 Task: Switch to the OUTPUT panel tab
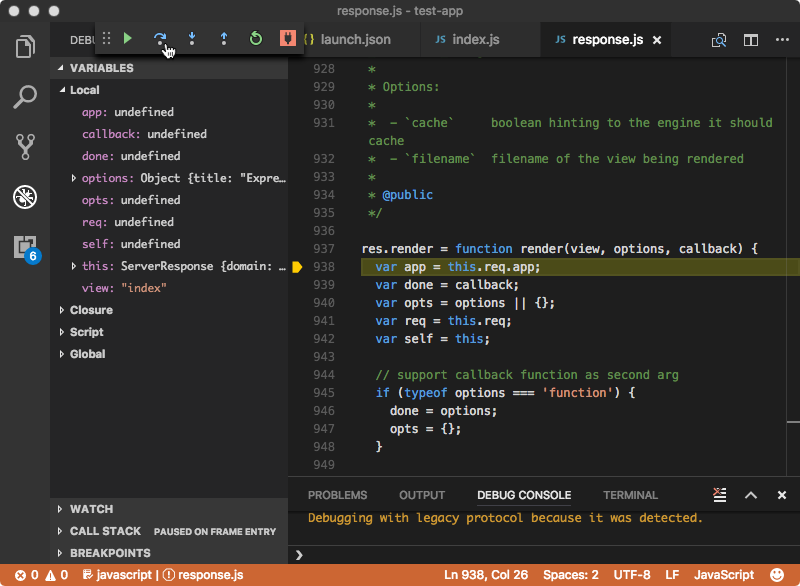[x=422, y=495]
